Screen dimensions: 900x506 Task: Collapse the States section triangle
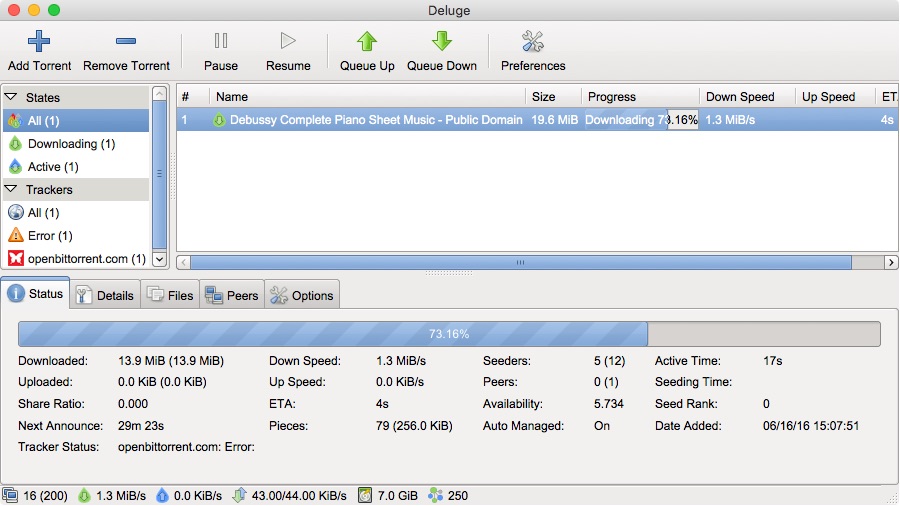point(11,97)
